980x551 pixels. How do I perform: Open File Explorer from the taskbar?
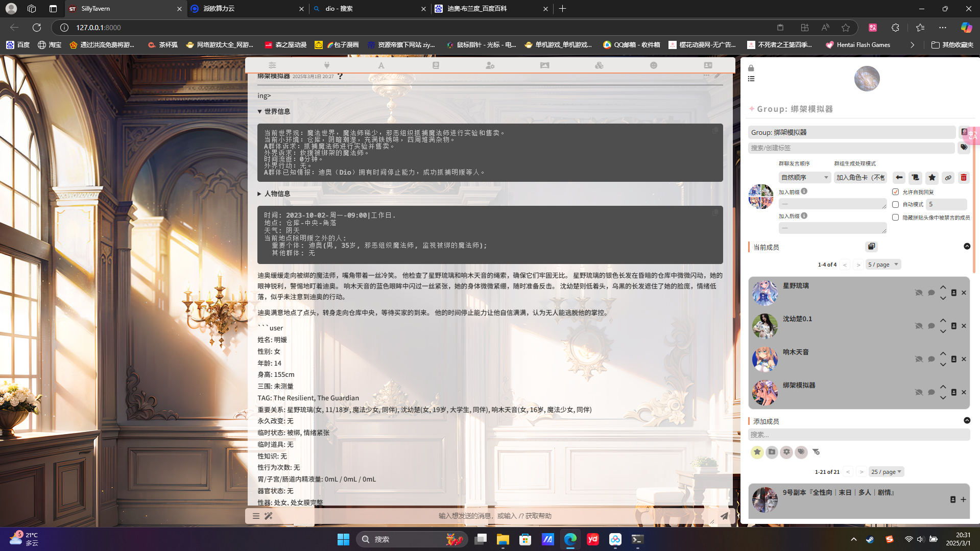(503, 539)
